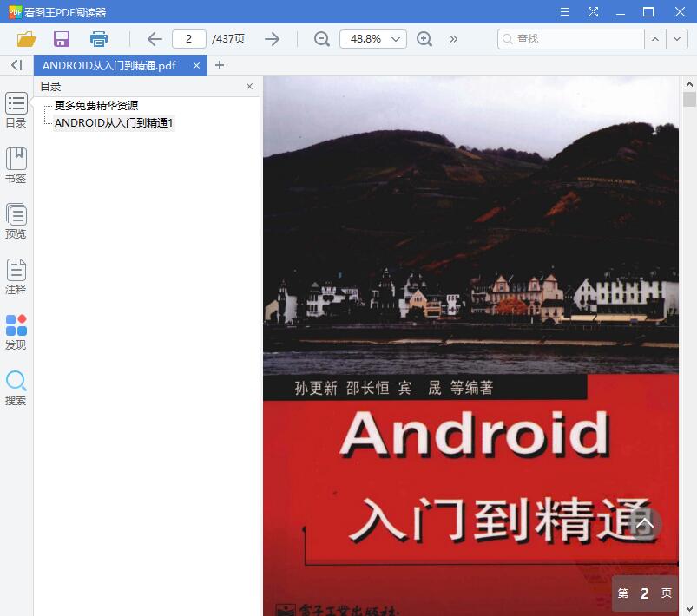The width and height of the screenshot is (697, 616).
Task: Open the 注释 annotations sidebar
Action: [x=16, y=277]
